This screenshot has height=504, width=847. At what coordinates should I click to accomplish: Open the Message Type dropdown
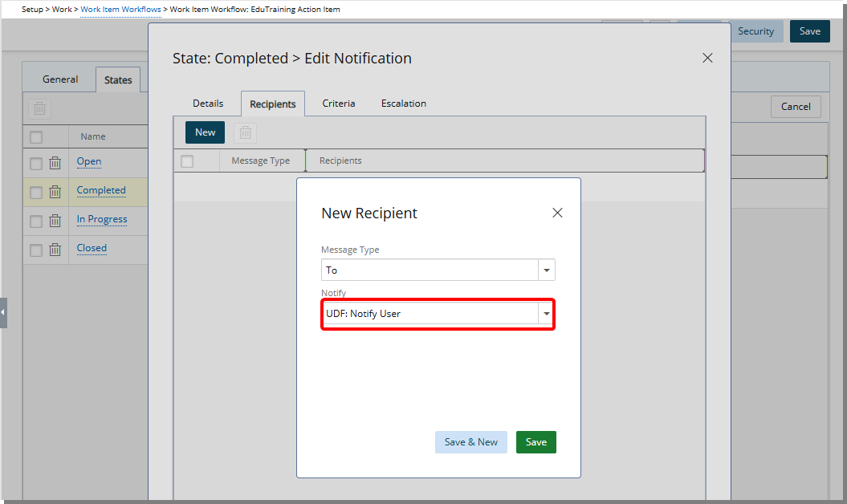click(x=546, y=270)
